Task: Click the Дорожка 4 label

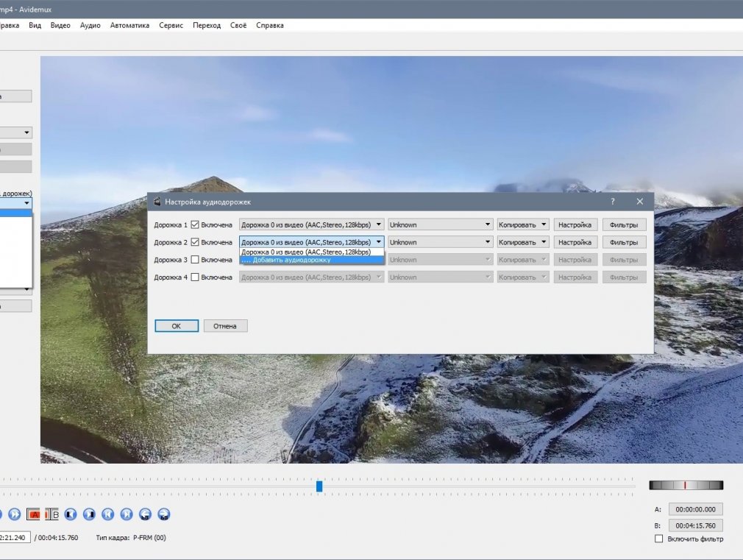Action: 171,277
